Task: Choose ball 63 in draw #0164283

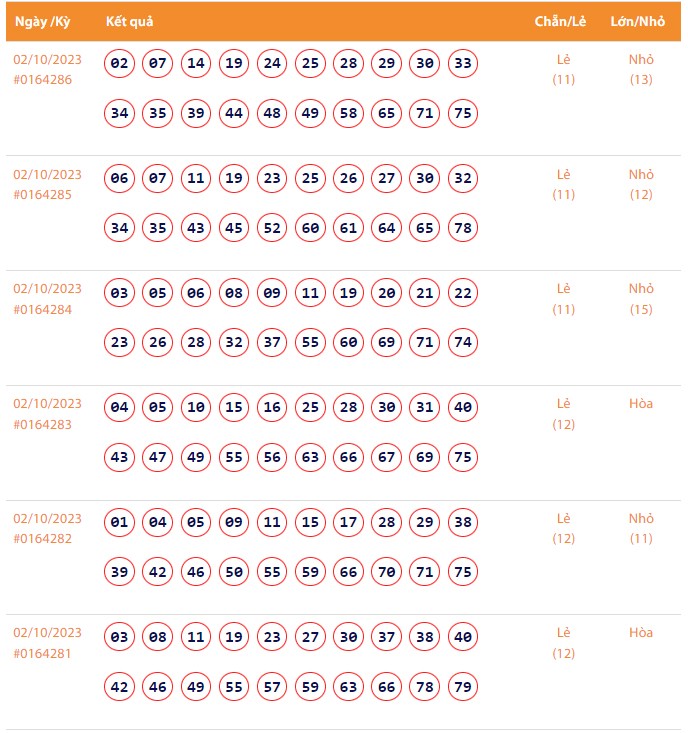Action: click(310, 457)
